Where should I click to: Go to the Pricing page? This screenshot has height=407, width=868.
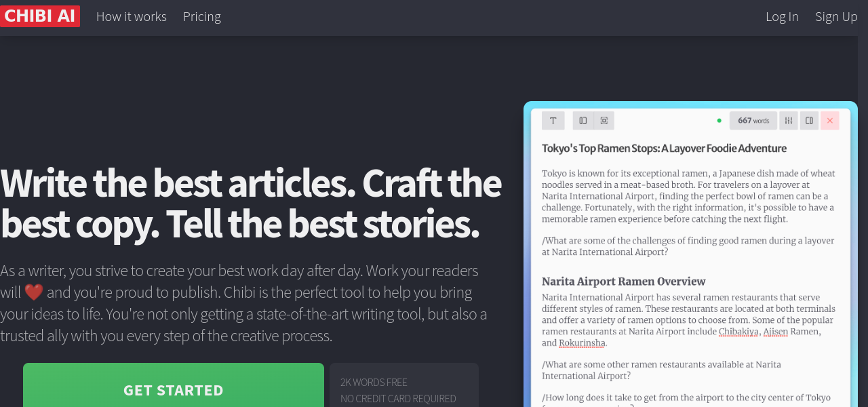click(202, 16)
